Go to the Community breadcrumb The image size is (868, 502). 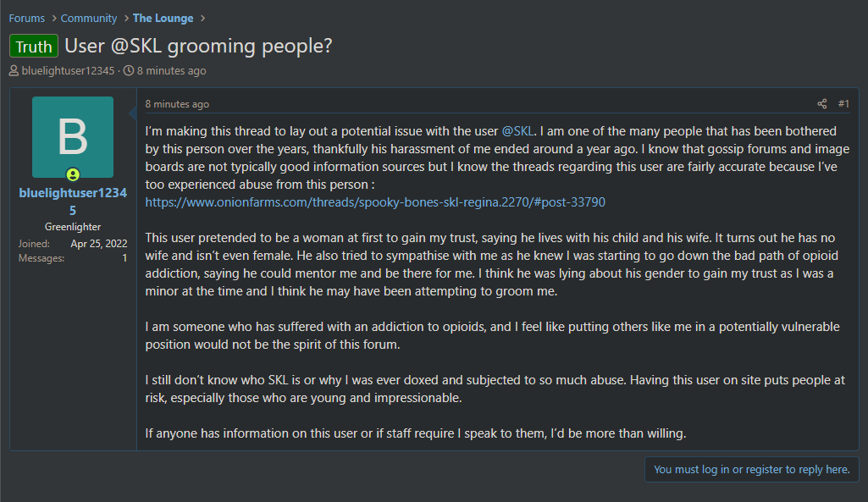click(89, 19)
